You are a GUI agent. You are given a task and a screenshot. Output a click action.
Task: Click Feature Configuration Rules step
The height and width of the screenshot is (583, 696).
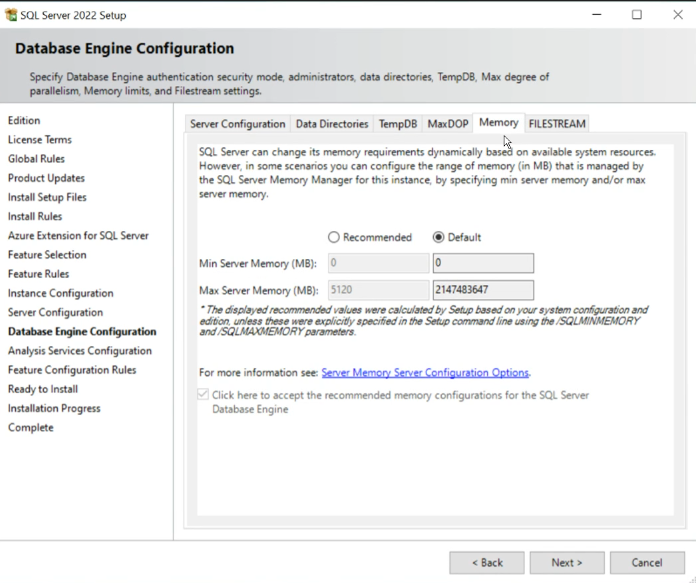[72, 370]
